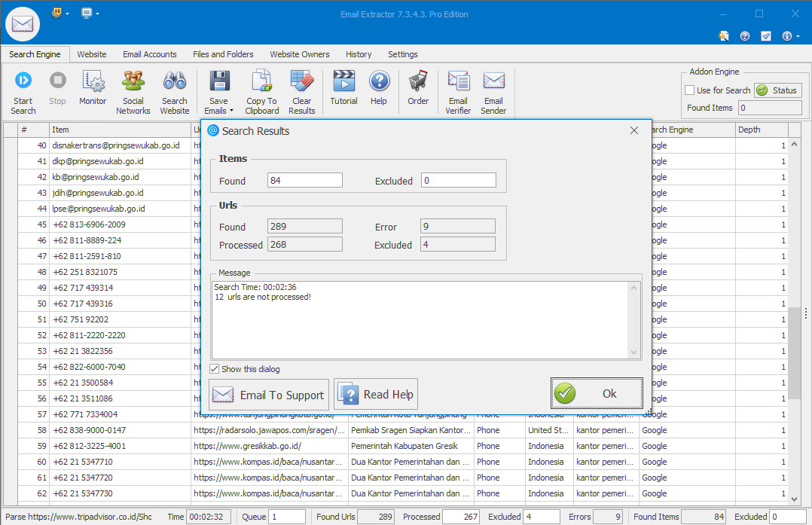Click the message box scroll down arrow
Image resolution: width=812 pixels, height=525 pixels.
click(x=634, y=353)
